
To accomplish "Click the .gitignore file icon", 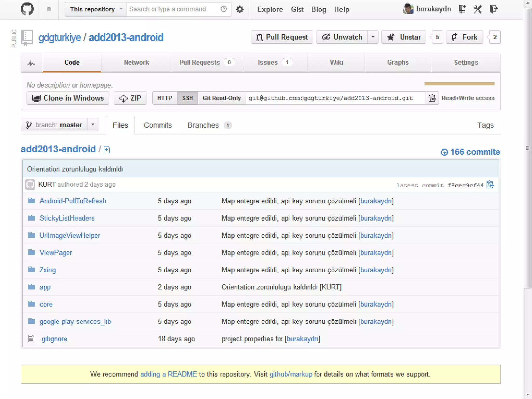I will [x=31, y=339].
